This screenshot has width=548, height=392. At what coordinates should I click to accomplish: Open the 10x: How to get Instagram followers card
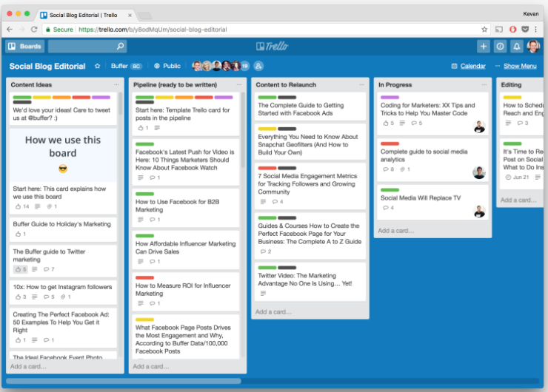pyautogui.click(x=63, y=291)
